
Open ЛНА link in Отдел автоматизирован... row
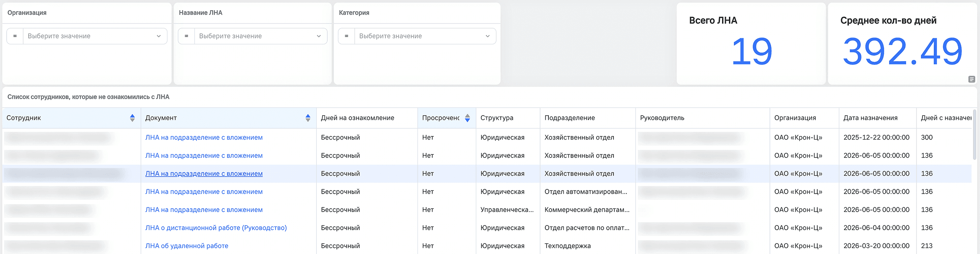(204, 192)
